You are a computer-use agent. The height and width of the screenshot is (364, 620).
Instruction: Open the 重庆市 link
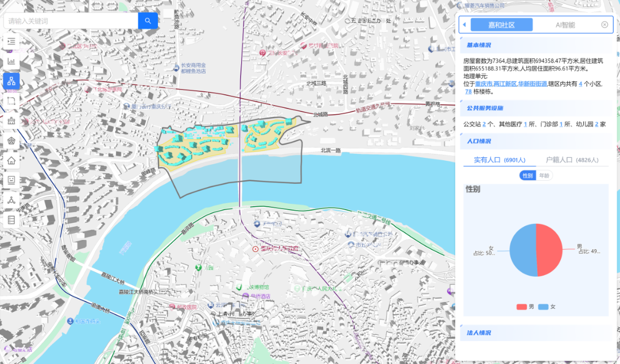(x=483, y=84)
